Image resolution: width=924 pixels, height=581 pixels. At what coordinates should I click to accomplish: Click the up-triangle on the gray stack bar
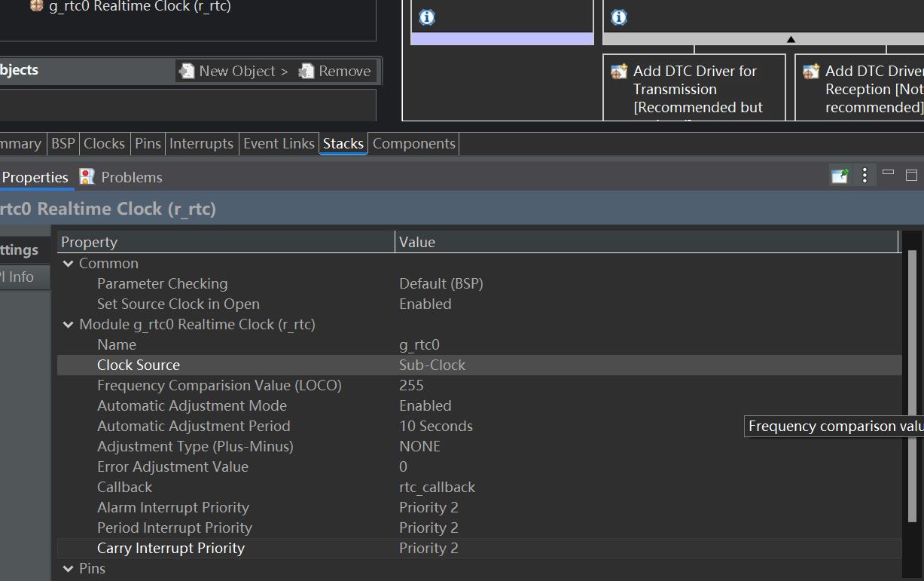[x=791, y=38]
